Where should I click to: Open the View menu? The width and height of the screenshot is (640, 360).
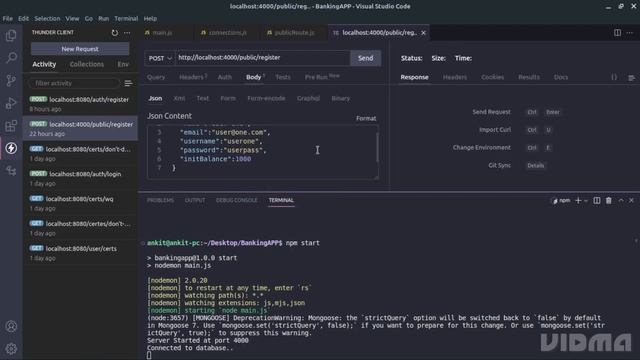coord(72,18)
